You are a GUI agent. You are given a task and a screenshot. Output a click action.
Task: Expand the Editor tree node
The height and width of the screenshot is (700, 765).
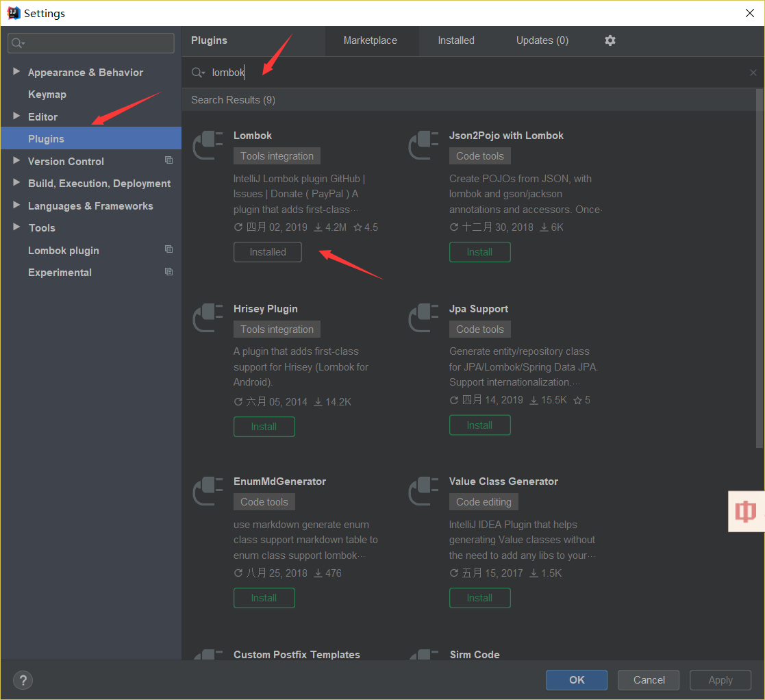16,116
